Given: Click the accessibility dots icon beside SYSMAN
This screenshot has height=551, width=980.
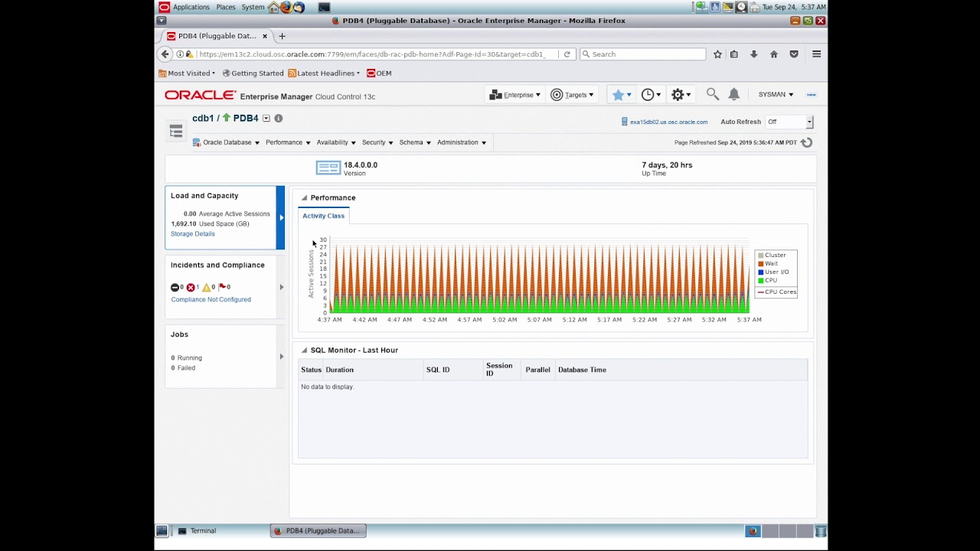Looking at the screenshot, I should click(811, 95).
